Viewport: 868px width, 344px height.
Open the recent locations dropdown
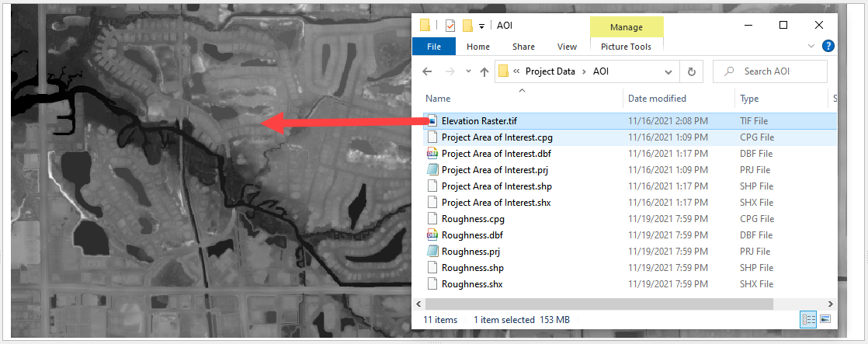(x=467, y=71)
